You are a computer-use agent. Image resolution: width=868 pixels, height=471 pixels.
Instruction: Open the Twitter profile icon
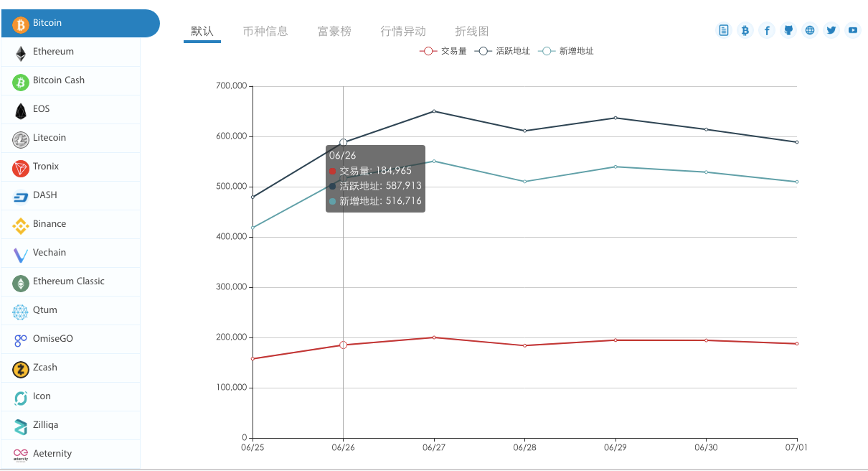point(831,30)
